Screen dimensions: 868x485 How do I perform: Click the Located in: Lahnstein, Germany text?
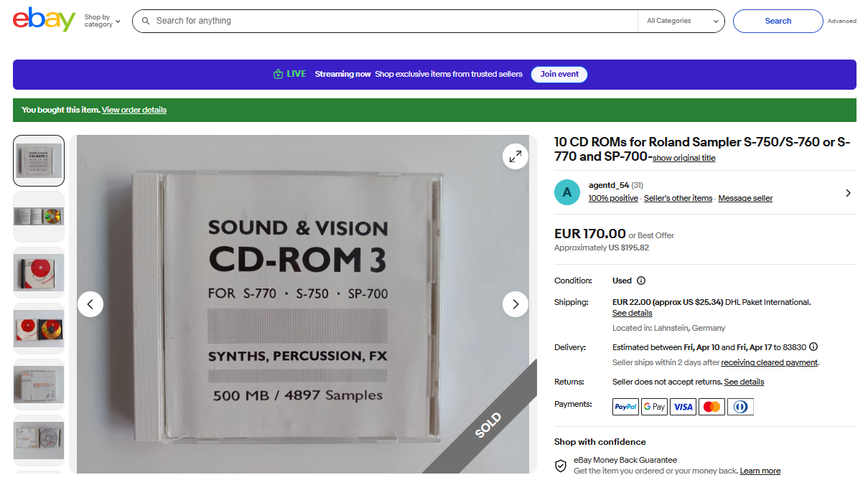(668, 328)
